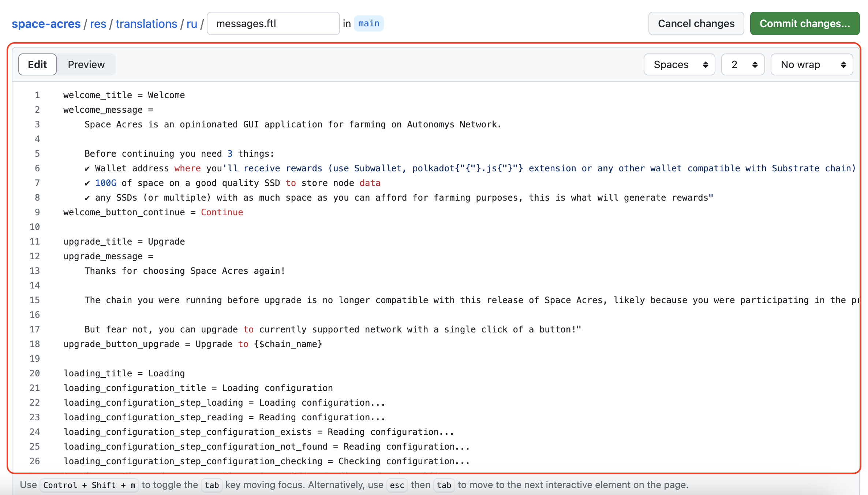
Task: Click line number 20 in gutter
Action: pos(35,373)
